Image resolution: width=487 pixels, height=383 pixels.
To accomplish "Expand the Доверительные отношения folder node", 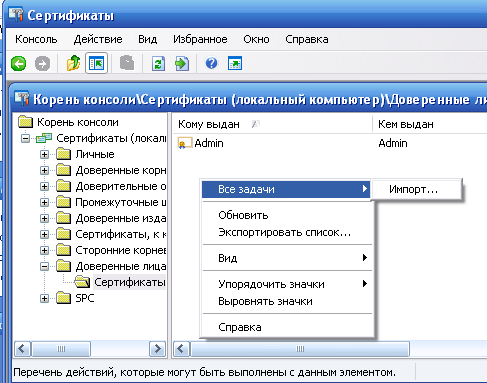I will tap(44, 186).
